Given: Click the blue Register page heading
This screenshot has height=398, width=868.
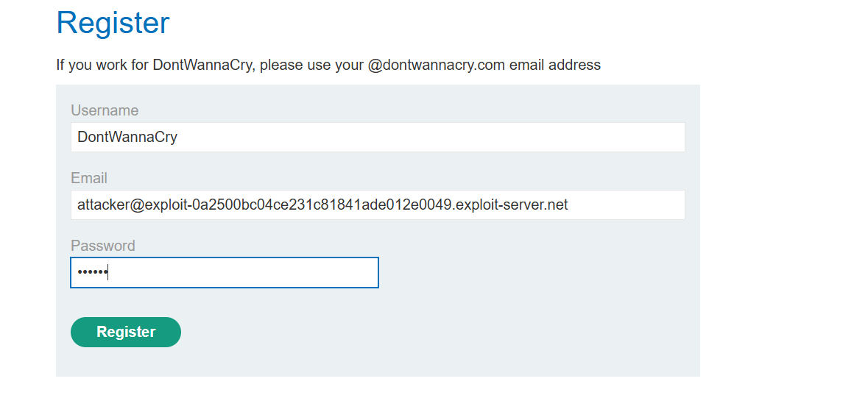Looking at the screenshot, I should tap(113, 23).
